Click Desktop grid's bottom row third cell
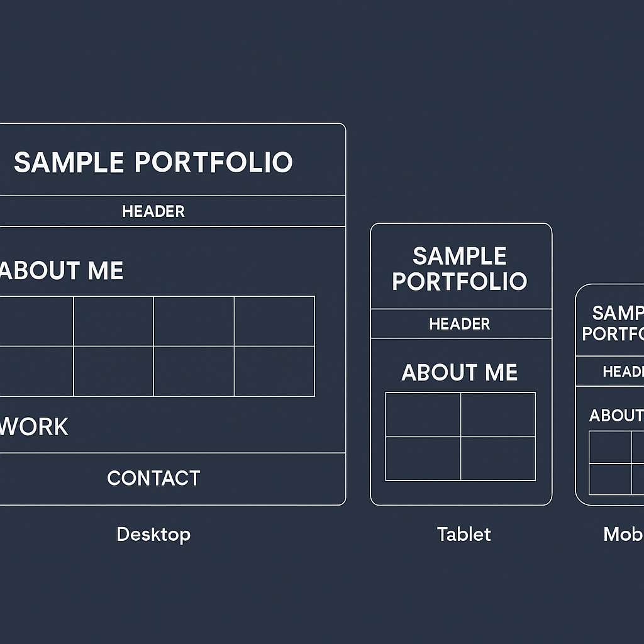The height and width of the screenshot is (644, 644). (x=194, y=371)
